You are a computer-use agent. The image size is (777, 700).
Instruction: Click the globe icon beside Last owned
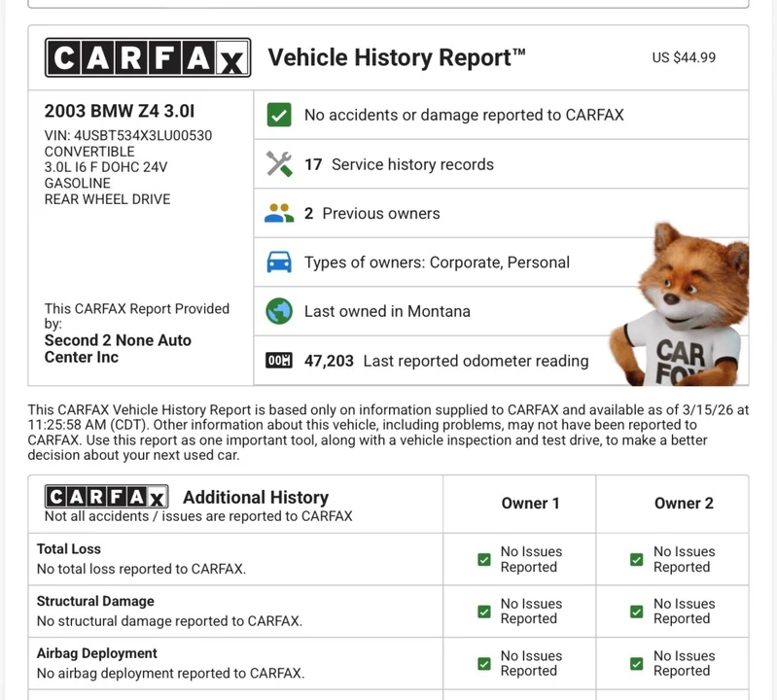(279, 311)
